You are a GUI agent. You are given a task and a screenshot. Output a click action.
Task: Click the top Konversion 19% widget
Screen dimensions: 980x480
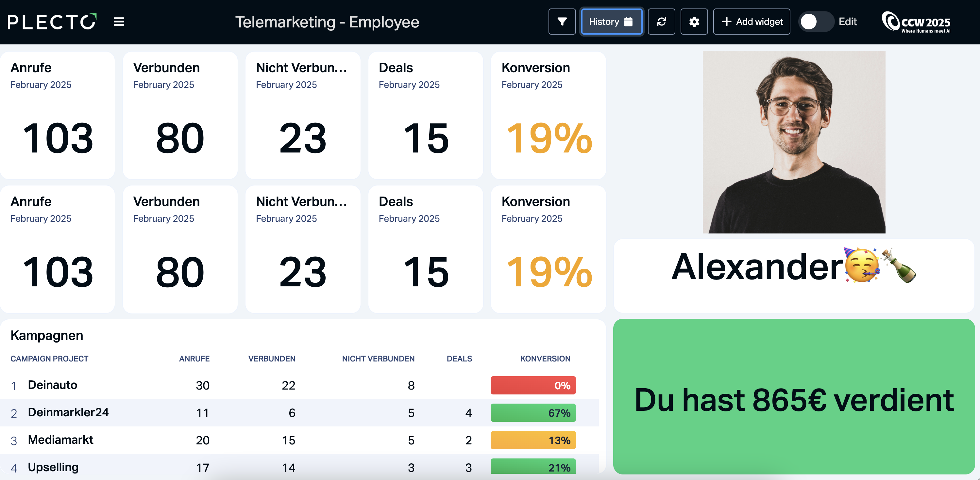(x=548, y=115)
